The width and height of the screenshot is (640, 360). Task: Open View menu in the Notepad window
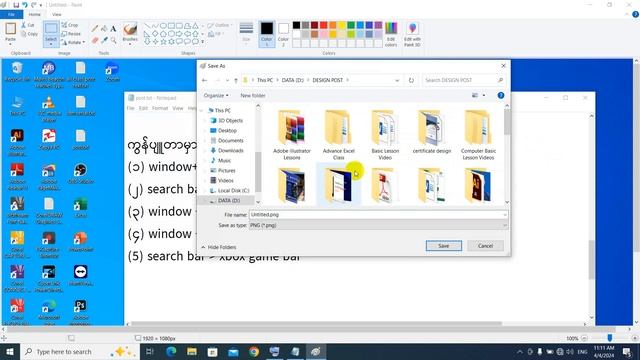coord(178,108)
